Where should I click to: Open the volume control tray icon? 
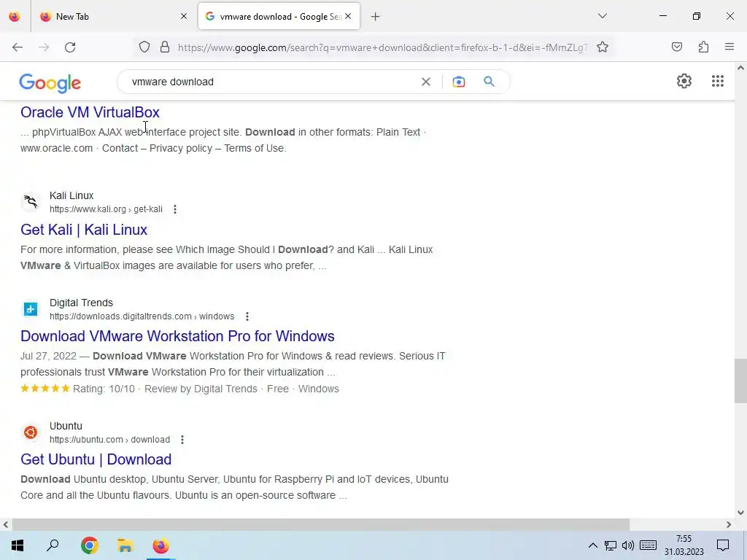pyautogui.click(x=628, y=545)
